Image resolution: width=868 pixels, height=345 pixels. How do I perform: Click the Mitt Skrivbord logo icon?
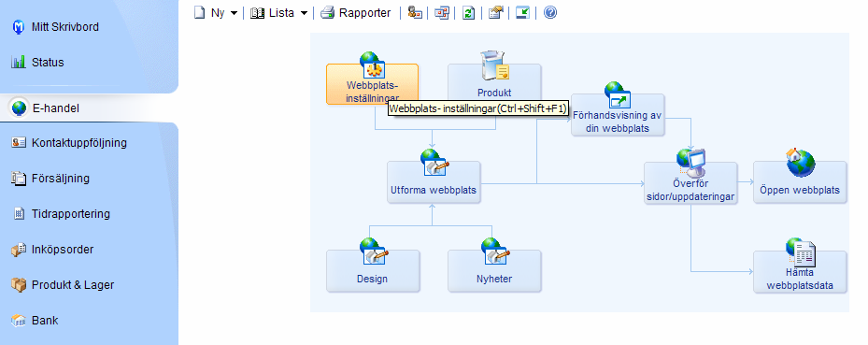click(x=19, y=26)
